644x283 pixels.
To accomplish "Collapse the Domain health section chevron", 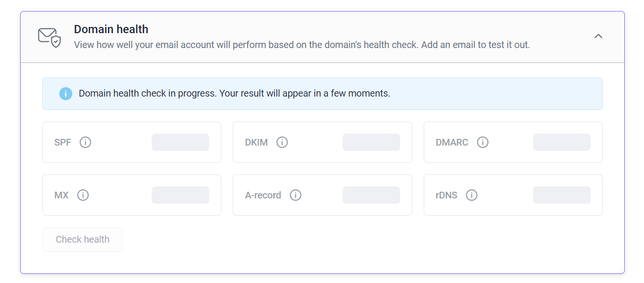I will coord(598,36).
